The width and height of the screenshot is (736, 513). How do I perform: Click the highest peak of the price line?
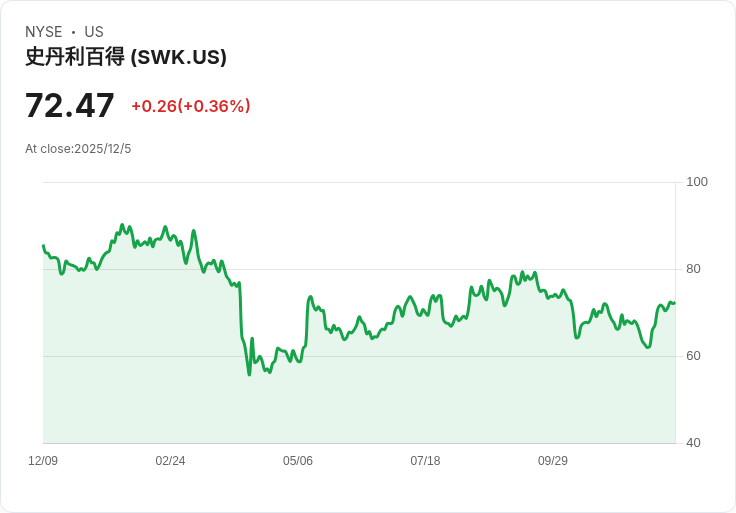122,225
